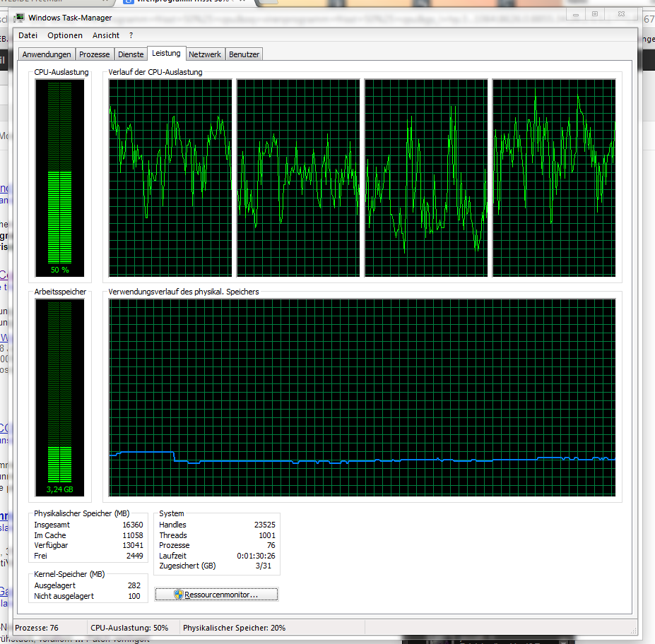Click the Threads value 1001
The image size is (655, 644).
tap(267, 535)
